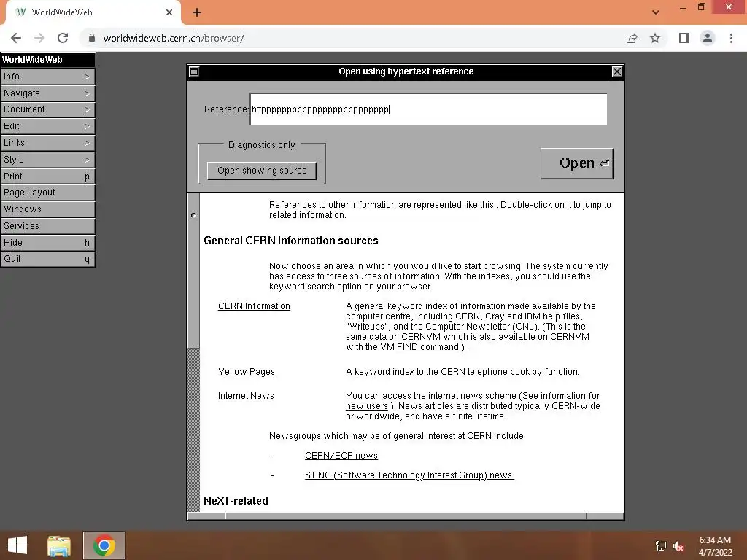747x560 pixels.
Task: Open File Explorer from taskbar
Action: [59, 545]
